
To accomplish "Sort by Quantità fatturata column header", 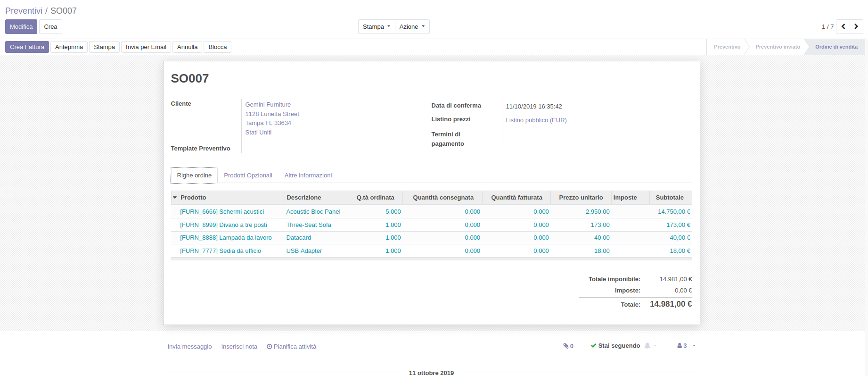I will click(x=516, y=198).
